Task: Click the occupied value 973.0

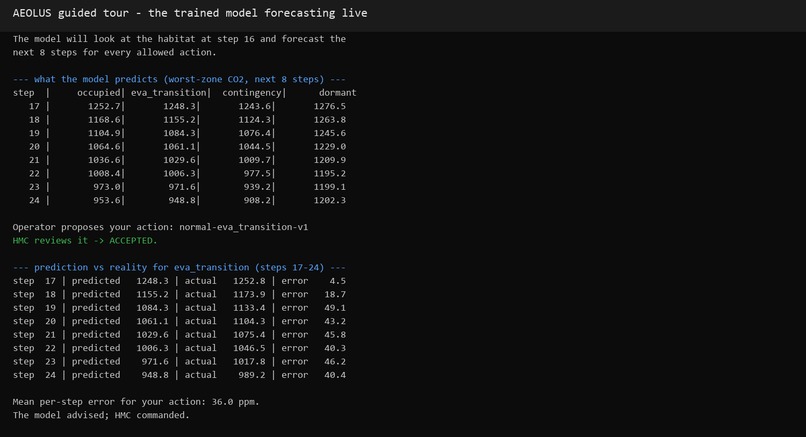Action: pyautogui.click(x=107, y=187)
